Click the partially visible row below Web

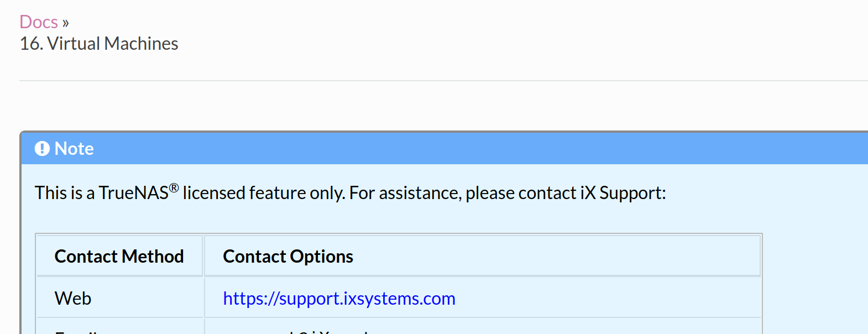click(x=399, y=326)
